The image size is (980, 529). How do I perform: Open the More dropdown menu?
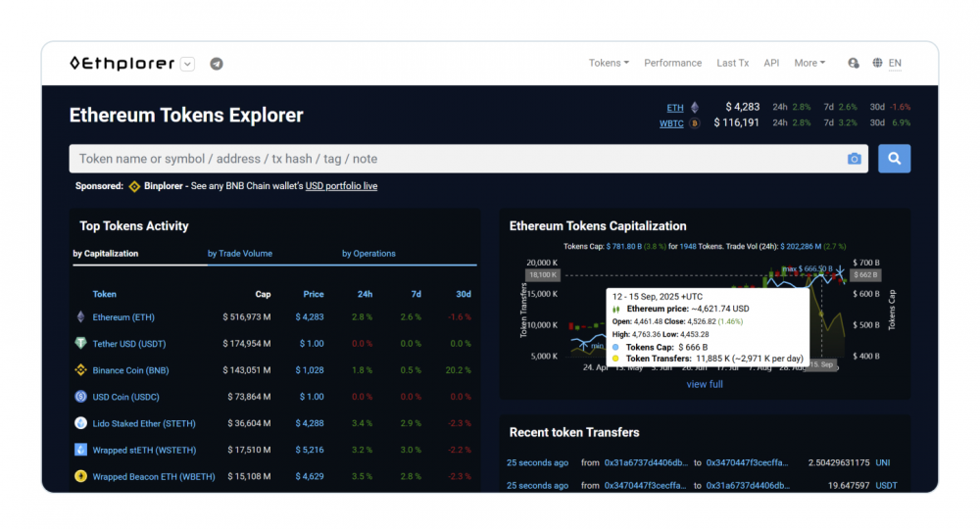click(809, 63)
